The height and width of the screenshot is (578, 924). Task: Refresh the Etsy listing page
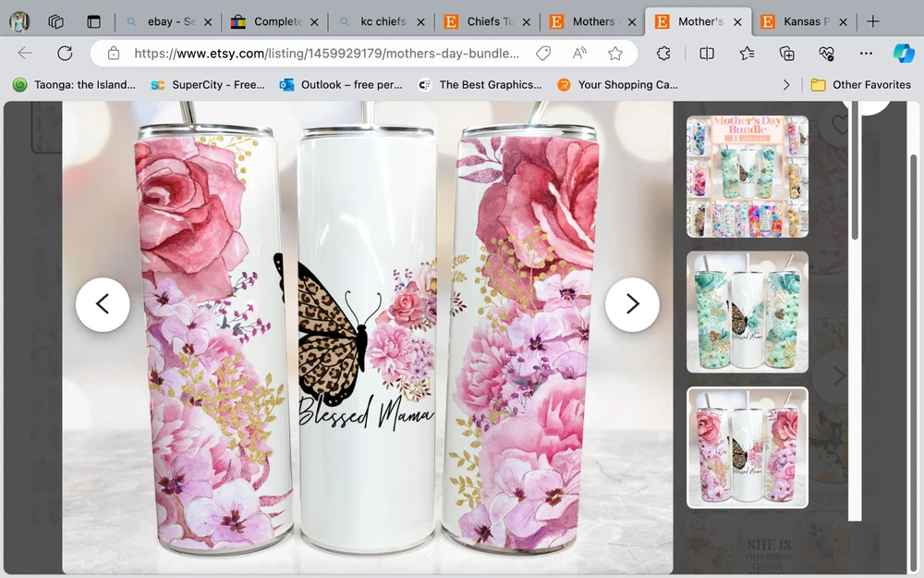[x=65, y=54]
